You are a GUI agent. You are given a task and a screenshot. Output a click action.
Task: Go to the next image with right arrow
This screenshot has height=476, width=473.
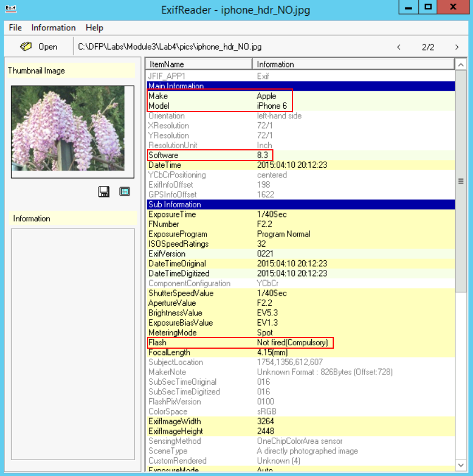[x=457, y=47]
